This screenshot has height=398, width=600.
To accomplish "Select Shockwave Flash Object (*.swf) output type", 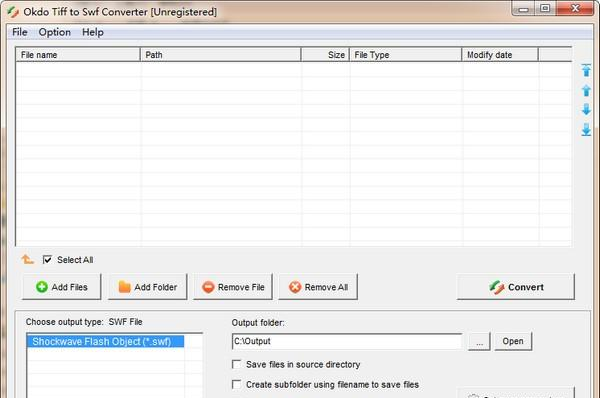I will click(x=105, y=341).
